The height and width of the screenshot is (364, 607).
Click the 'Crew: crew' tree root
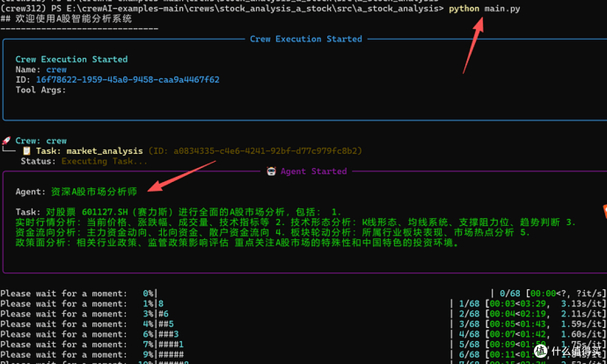41,141
